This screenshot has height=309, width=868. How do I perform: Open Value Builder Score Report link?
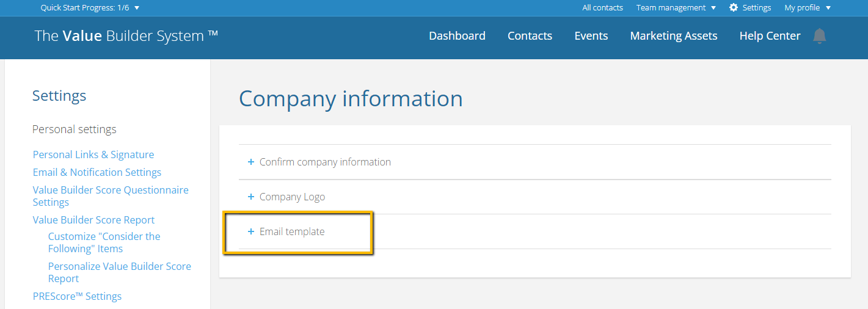[93, 220]
